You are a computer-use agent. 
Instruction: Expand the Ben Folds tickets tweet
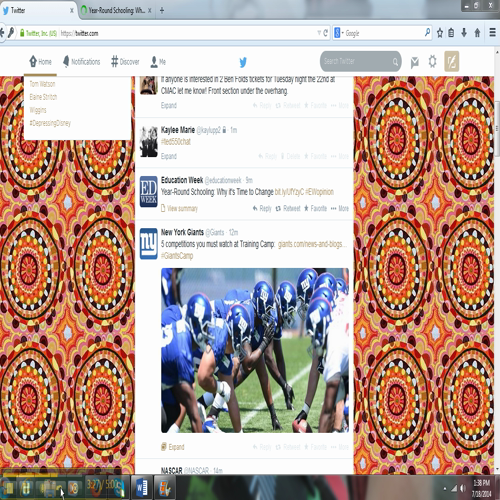169,106
